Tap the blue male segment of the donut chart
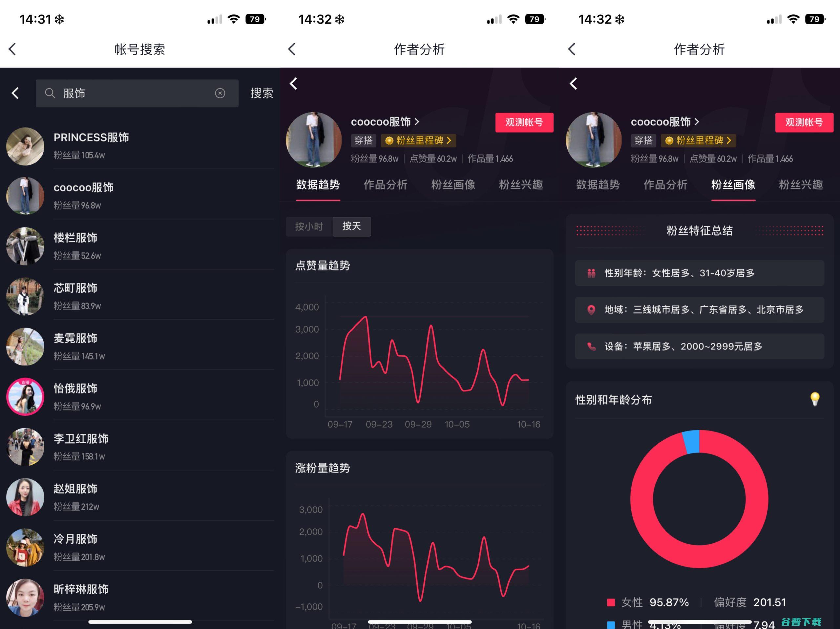This screenshot has width=840, height=629. [x=691, y=442]
